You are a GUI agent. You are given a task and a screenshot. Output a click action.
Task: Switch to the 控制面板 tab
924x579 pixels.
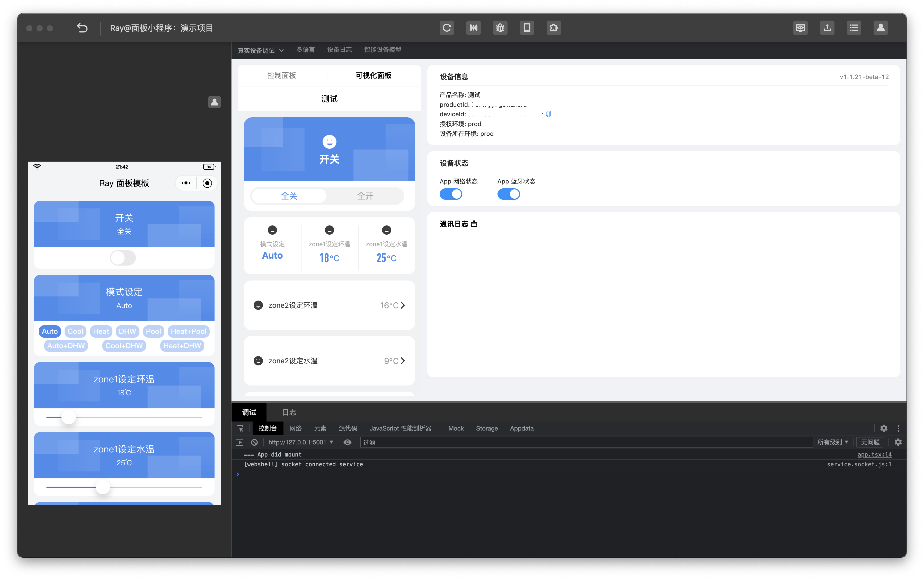(281, 75)
